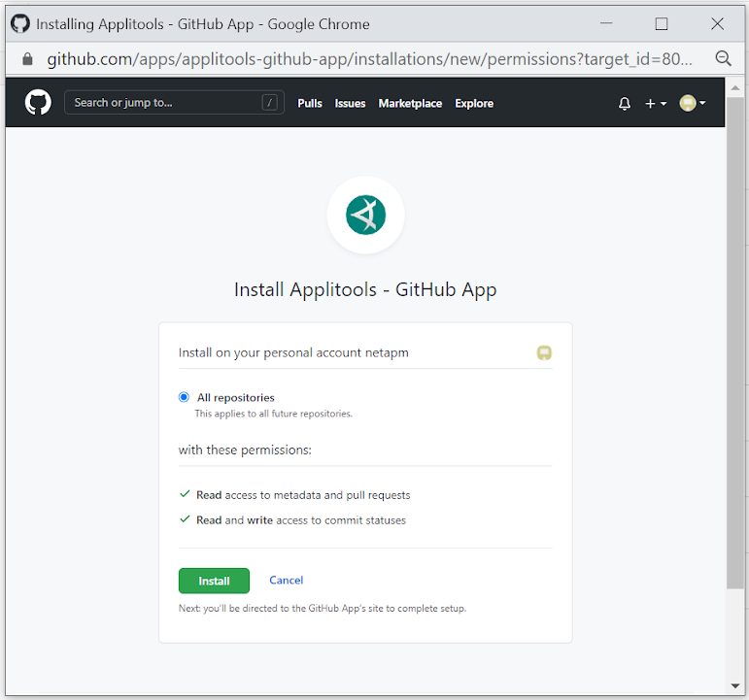This screenshot has width=749, height=700.
Task: Click the Search or jump to field
Action: (165, 103)
